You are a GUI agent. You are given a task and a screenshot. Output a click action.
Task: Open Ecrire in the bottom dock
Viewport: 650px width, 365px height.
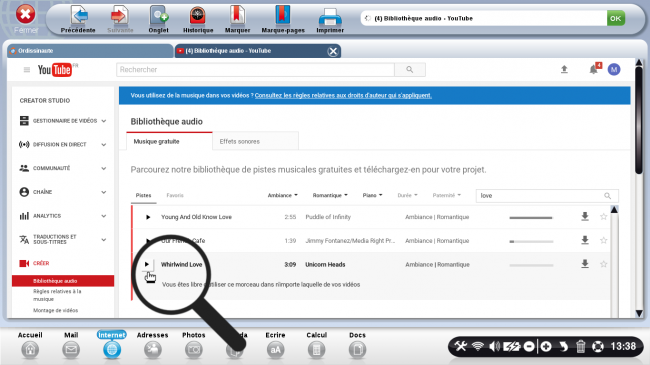coord(275,345)
